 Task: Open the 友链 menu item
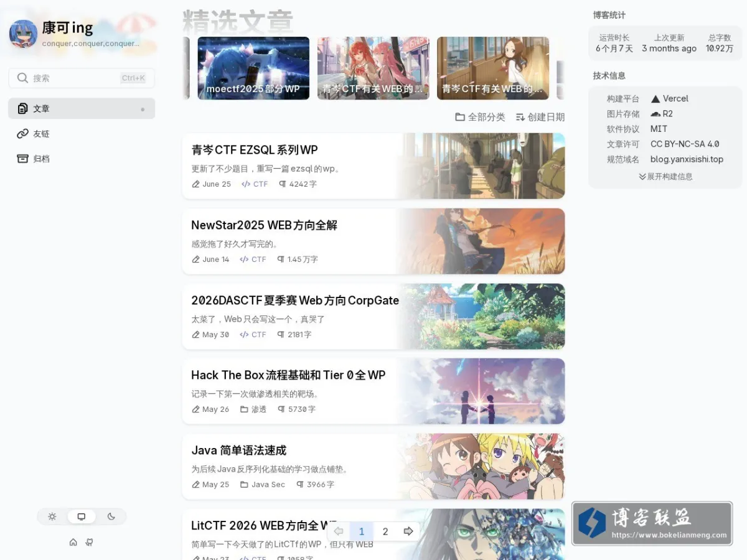82,133
